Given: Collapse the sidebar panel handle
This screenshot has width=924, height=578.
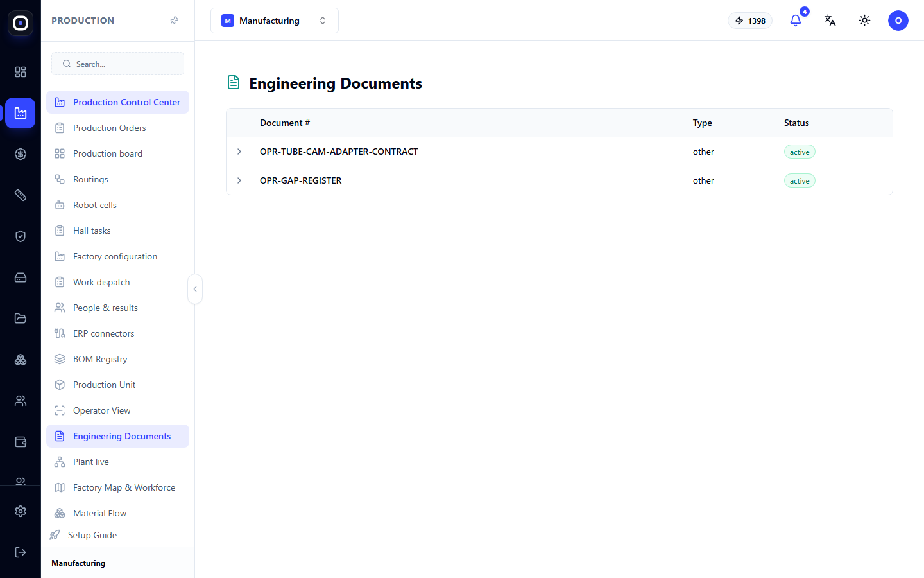Looking at the screenshot, I should [x=195, y=289].
